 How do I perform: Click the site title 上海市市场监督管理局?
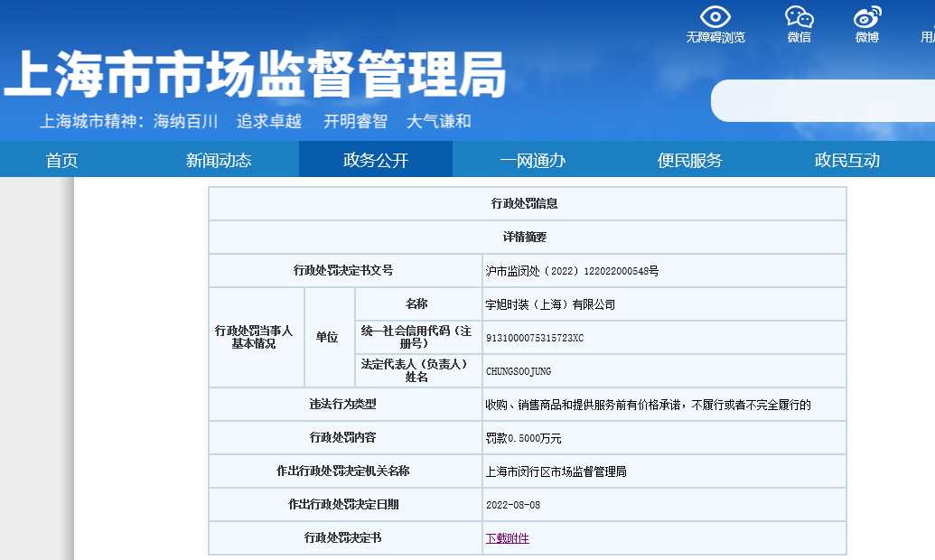click(256, 74)
